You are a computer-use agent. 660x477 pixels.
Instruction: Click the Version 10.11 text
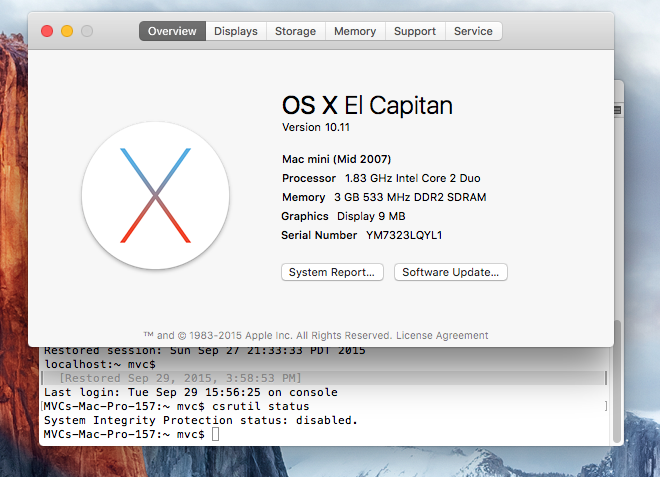point(316,127)
